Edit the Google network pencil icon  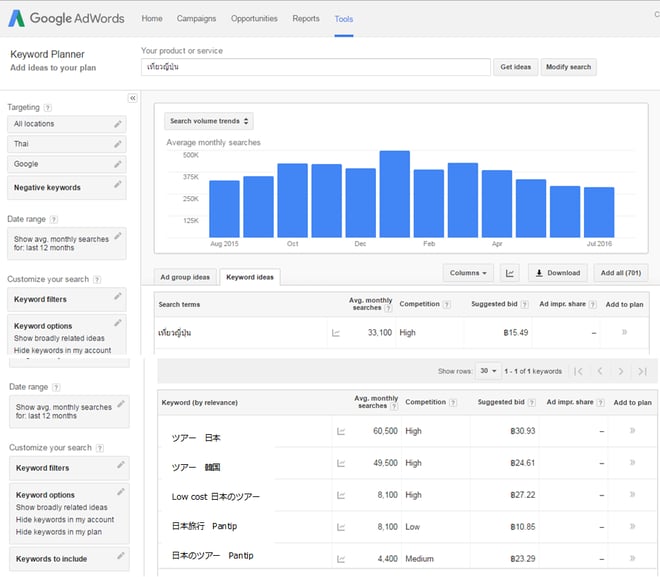pos(118,164)
